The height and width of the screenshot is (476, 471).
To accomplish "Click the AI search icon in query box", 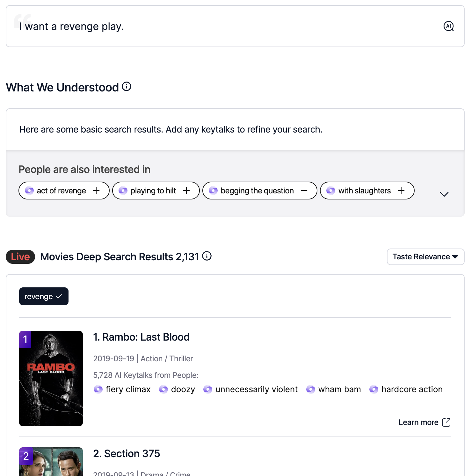I will click(449, 26).
